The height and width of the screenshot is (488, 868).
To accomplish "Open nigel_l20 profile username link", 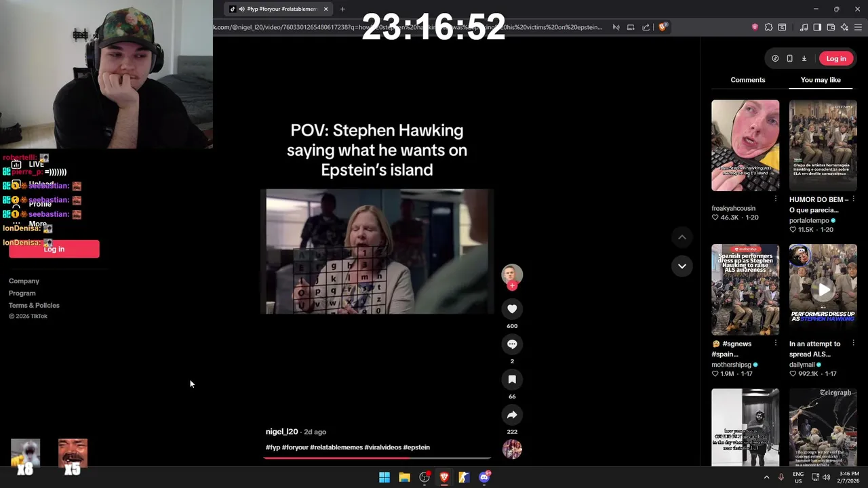I will click(281, 432).
